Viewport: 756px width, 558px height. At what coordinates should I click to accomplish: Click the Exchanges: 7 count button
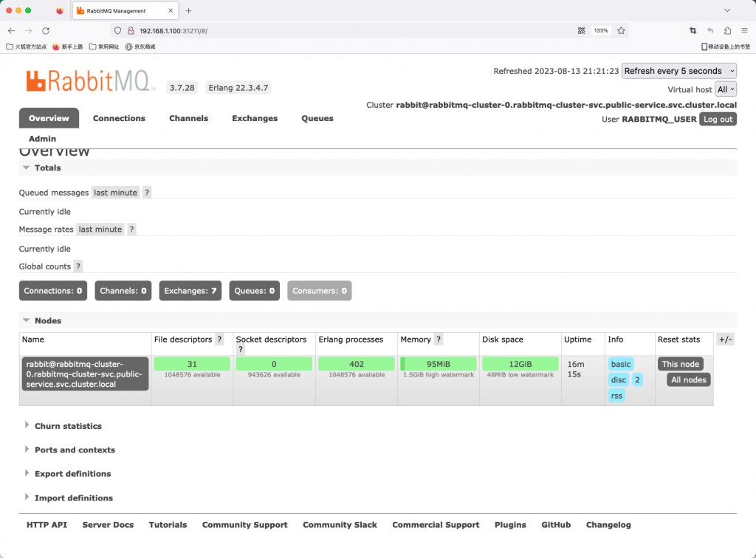click(190, 291)
